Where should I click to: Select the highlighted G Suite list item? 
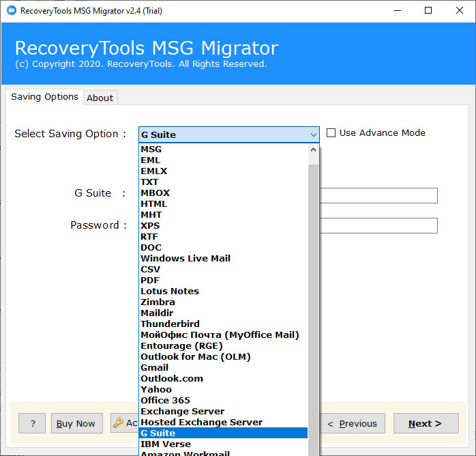click(x=224, y=433)
